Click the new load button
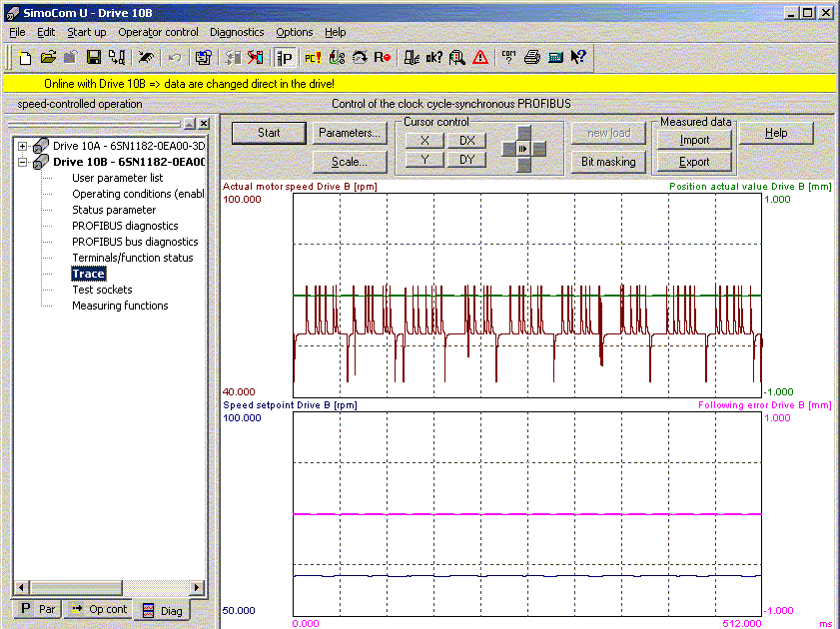840x629 pixels. click(608, 133)
